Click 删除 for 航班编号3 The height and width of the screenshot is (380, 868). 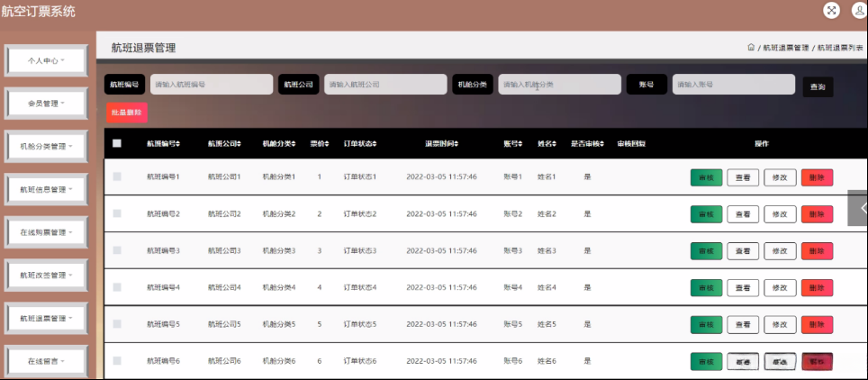coord(817,251)
